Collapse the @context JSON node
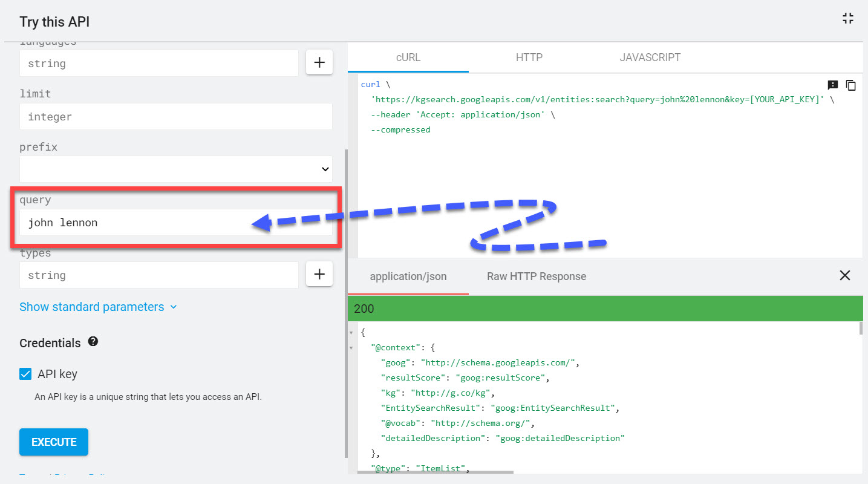 [351, 348]
